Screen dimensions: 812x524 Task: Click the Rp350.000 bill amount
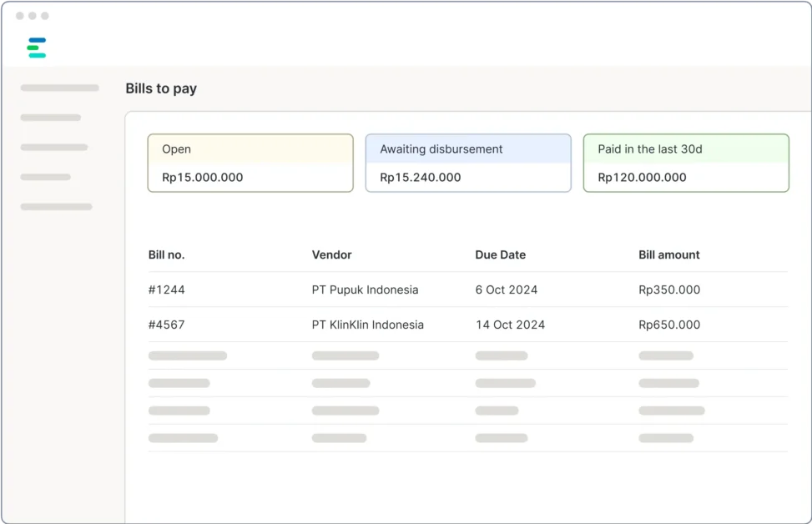click(669, 290)
